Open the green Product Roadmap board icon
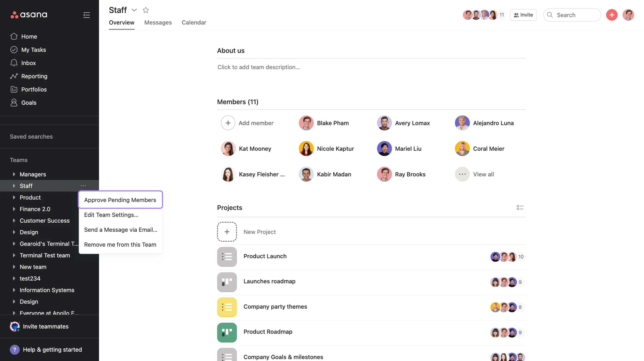 [227, 332]
